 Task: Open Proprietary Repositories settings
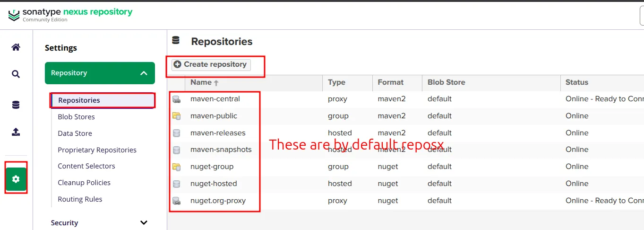[x=97, y=150]
